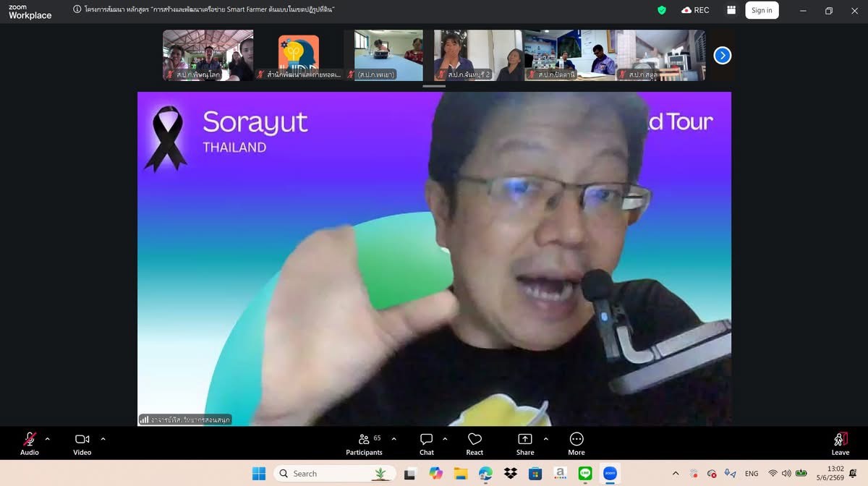Viewport: 868px width, 486px height.
Task: Select the สำนักพัฒนาและถ่ายทอด participant thumbnail
Action: pyautogui.click(x=298, y=55)
